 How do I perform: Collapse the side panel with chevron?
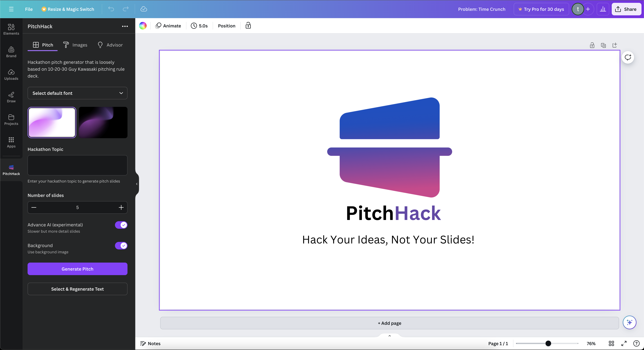137,184
